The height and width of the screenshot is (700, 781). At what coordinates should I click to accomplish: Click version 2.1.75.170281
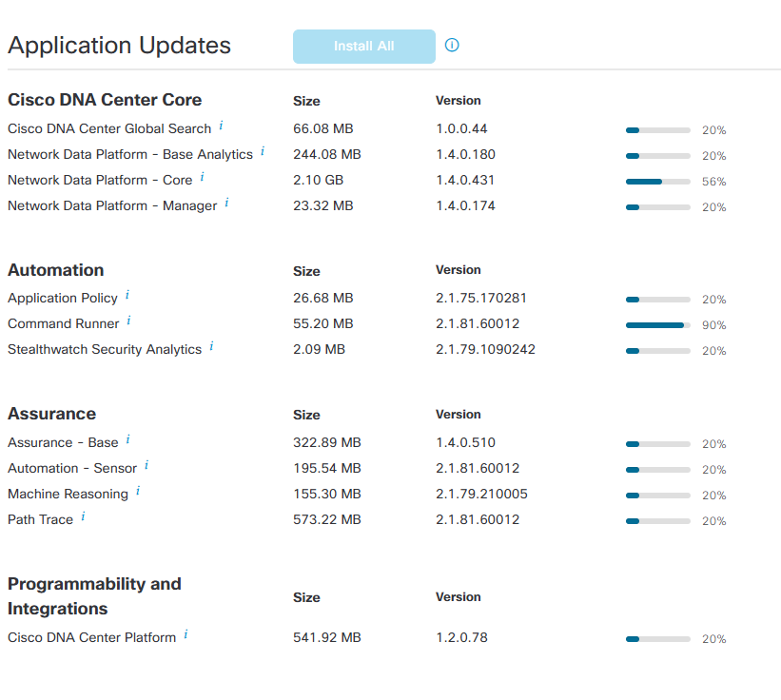481,298
